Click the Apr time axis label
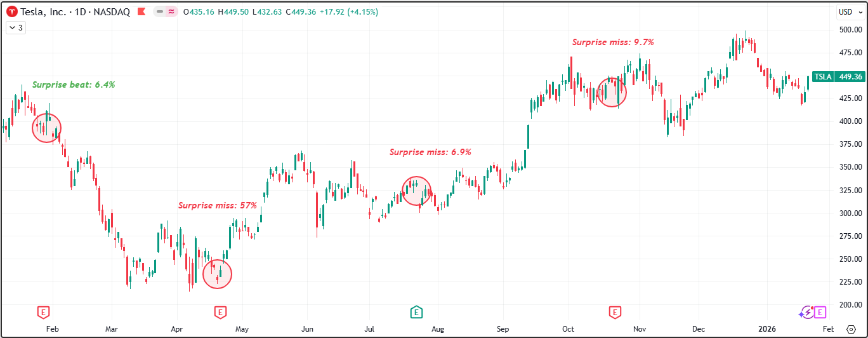The image size is (868, 338). pos(177,329)
